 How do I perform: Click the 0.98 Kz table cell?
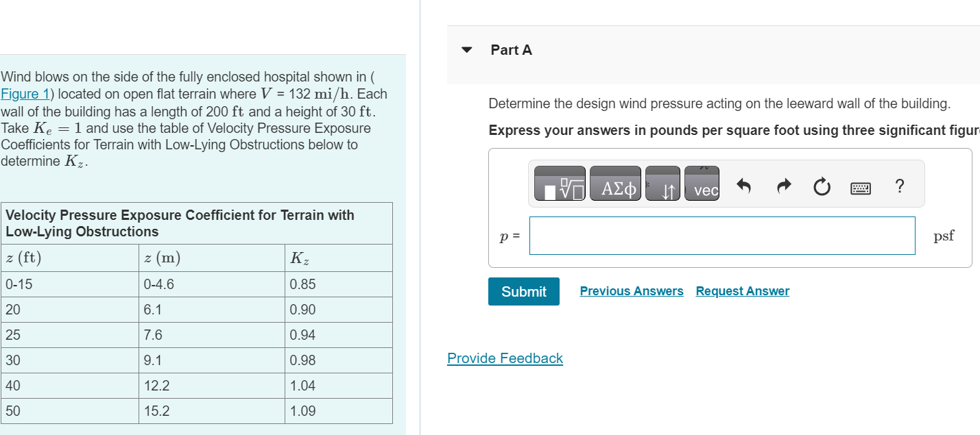point(303,360)
